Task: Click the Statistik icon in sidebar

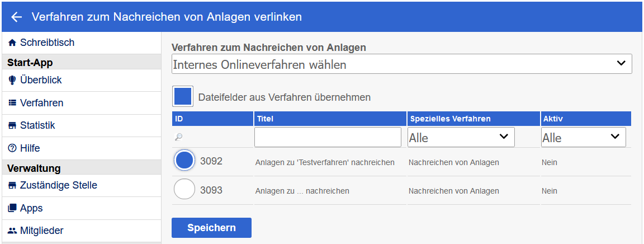Action: (12, 126)
